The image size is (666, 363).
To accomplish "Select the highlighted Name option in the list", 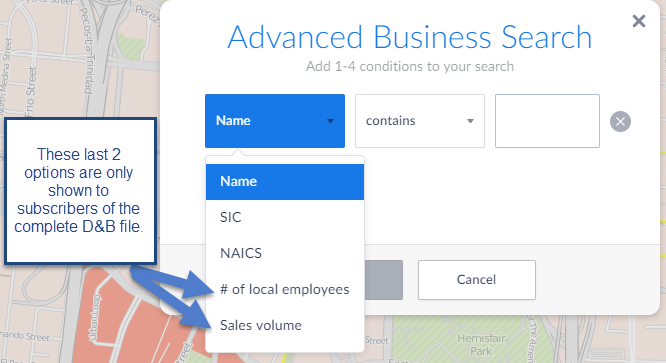I will [x=285, y=182].
